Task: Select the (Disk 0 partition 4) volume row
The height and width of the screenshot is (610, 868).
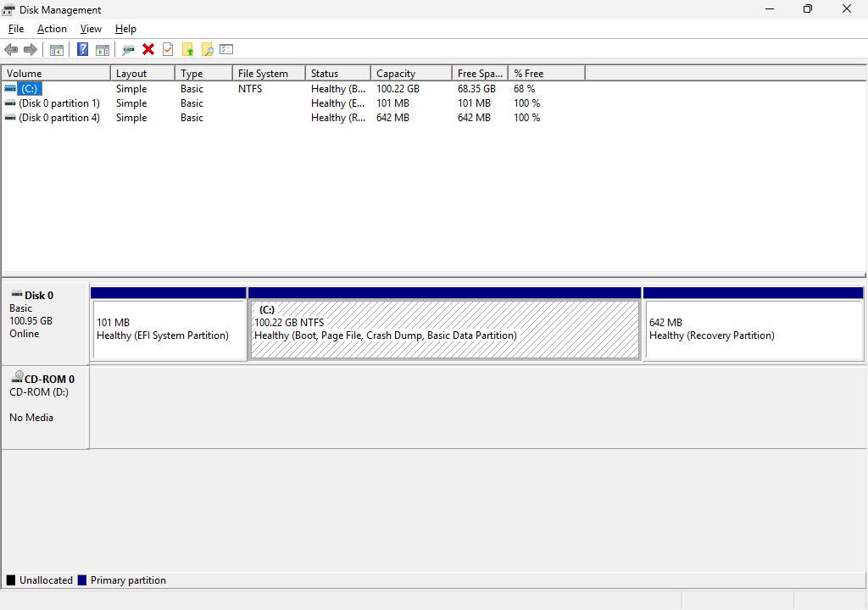Action: pos(59,118)
